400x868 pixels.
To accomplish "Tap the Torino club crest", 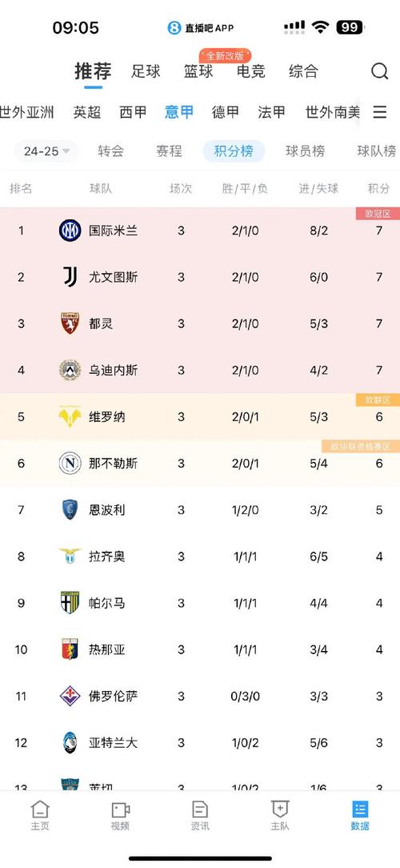I will point(70,323).
